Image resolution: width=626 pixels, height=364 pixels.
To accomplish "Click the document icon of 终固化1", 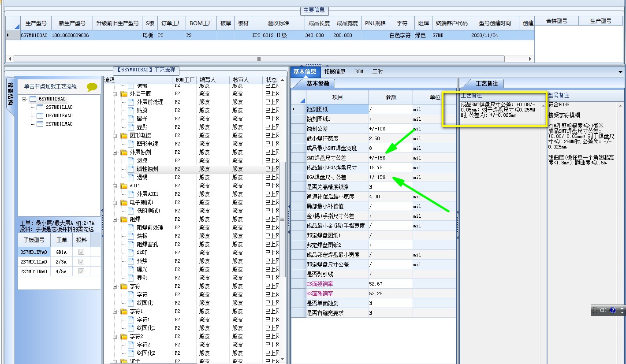I will coord(131,328).
